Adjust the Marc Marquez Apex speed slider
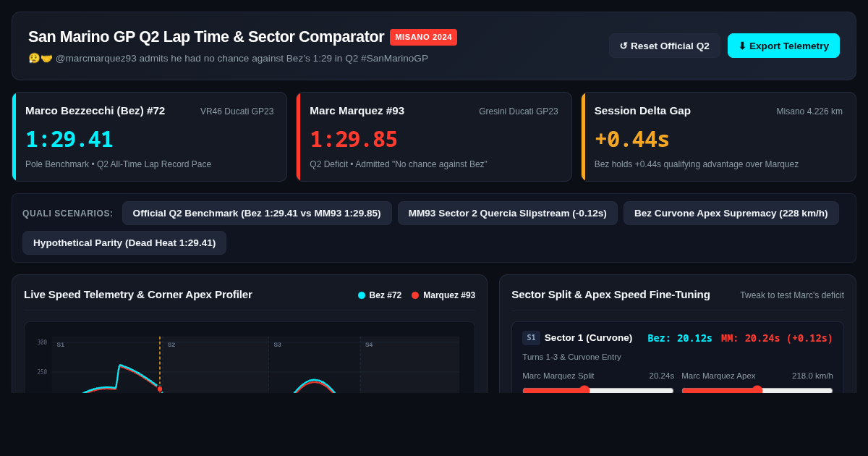The width and height of the screenshot is (868, 456). pyautogui.click(x=757, y=390)
